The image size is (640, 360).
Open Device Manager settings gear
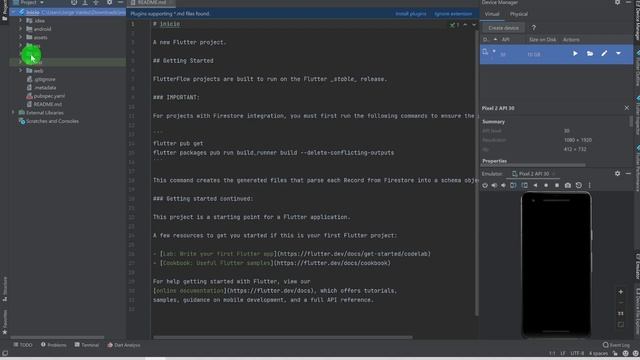click(618, 2)
